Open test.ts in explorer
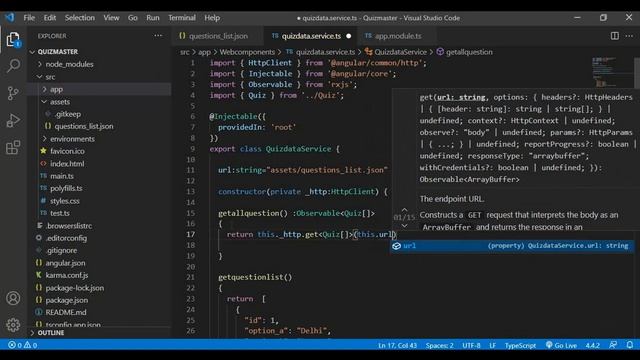Viewport: 640px width, 360px height. coord(60,213)
